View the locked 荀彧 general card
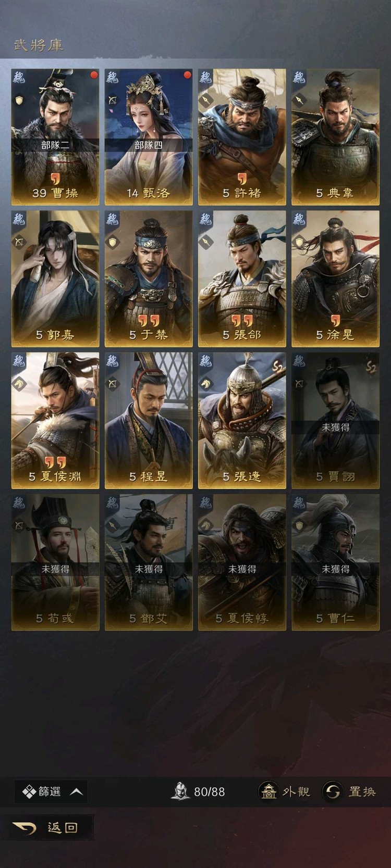 click(x=55, y=562)
